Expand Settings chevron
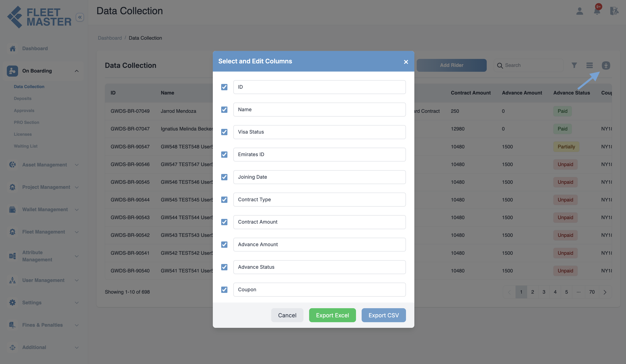Image resolution: width=626 pixels, height=364 pixels. (x=77, y=303)
